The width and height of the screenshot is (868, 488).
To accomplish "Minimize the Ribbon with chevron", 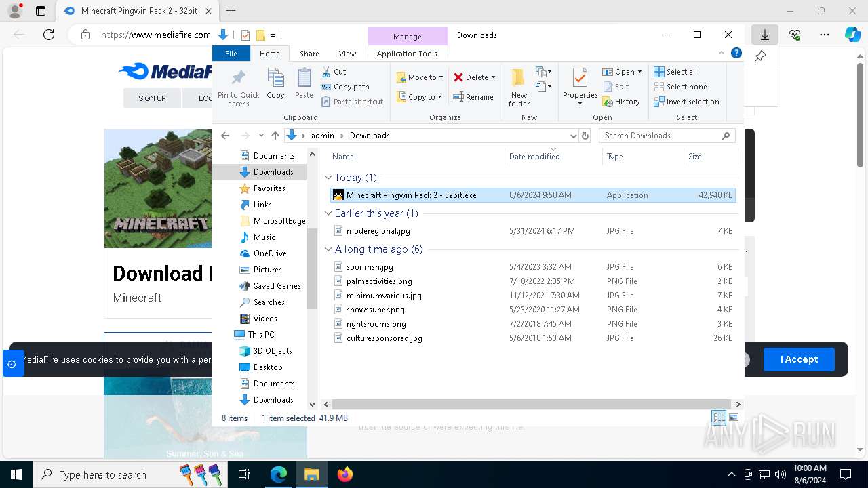I will click(722, 53).
